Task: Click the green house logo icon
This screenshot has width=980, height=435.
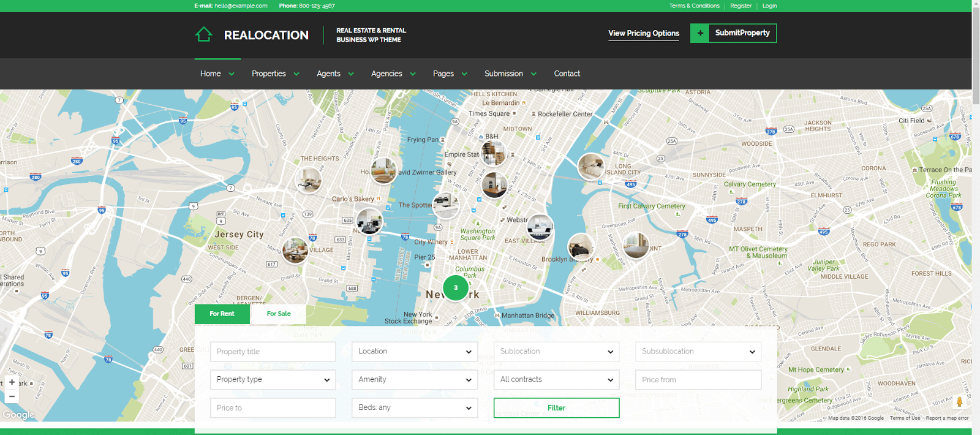Action: 204,34
